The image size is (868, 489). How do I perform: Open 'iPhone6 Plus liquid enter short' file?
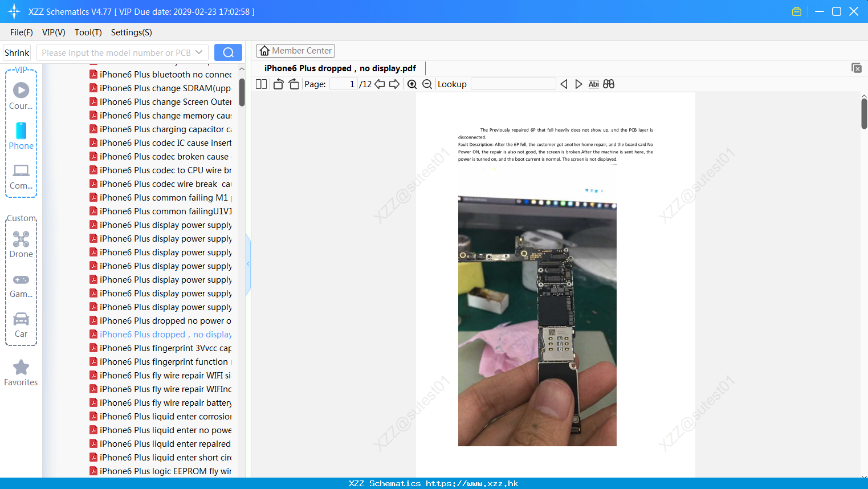(x=161, y=458)
